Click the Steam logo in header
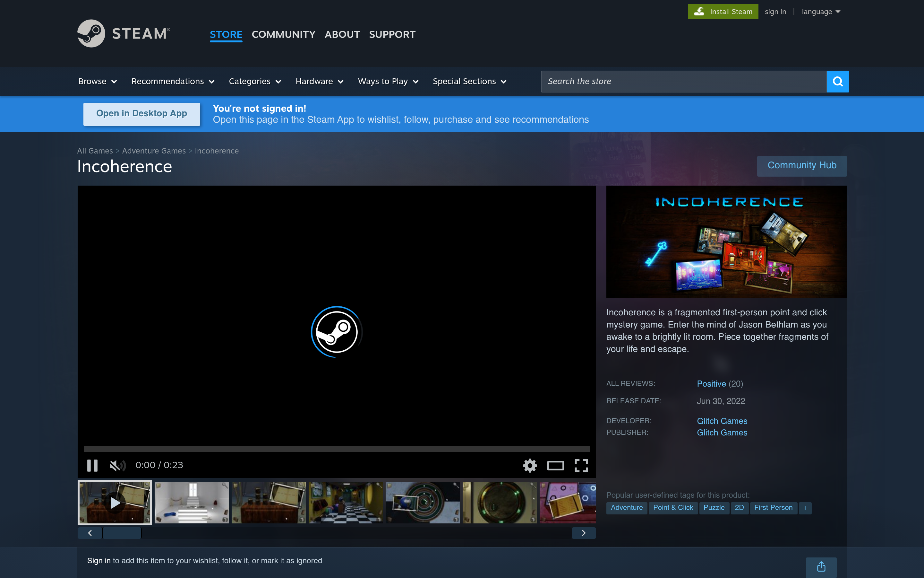The image size is (924, 578). click(124, 34)
